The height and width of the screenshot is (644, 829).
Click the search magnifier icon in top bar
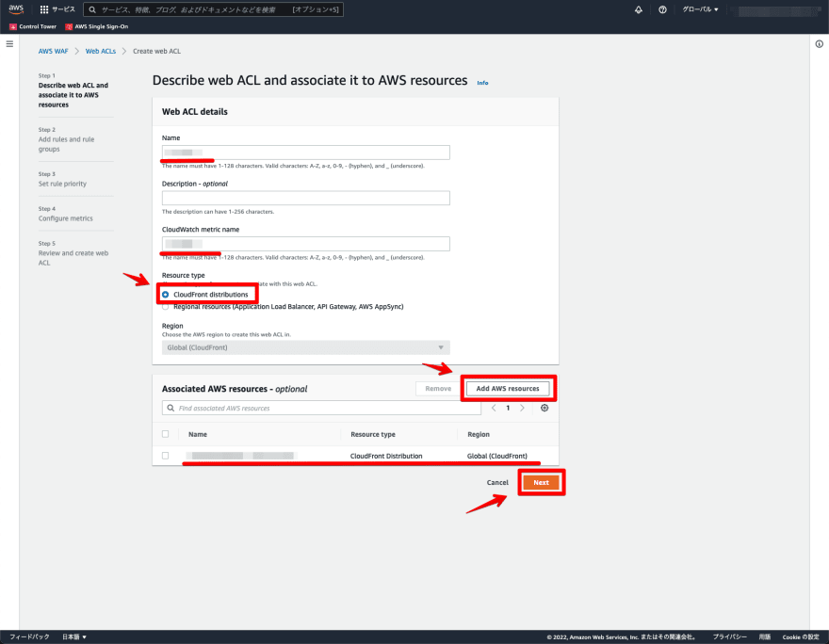(92, 9)
